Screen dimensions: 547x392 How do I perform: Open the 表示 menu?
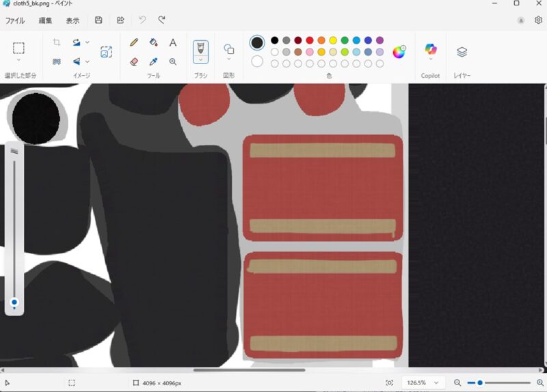[x=72, y=20]
